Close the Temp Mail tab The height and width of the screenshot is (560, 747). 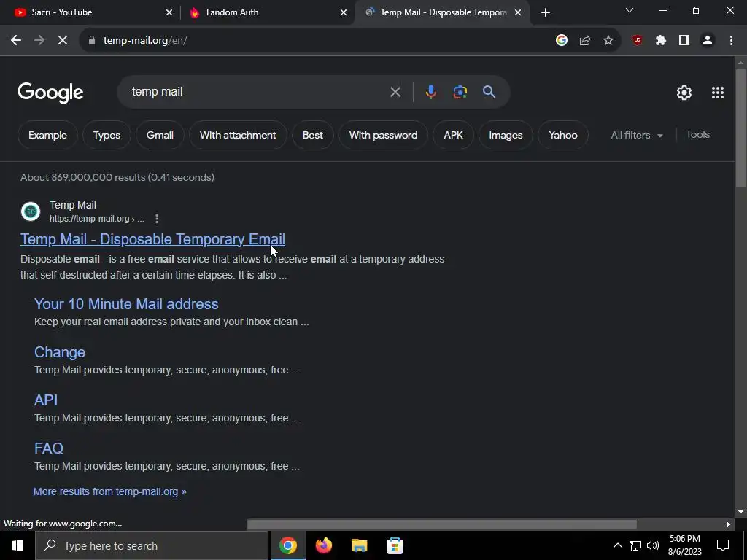click(518, 12)
